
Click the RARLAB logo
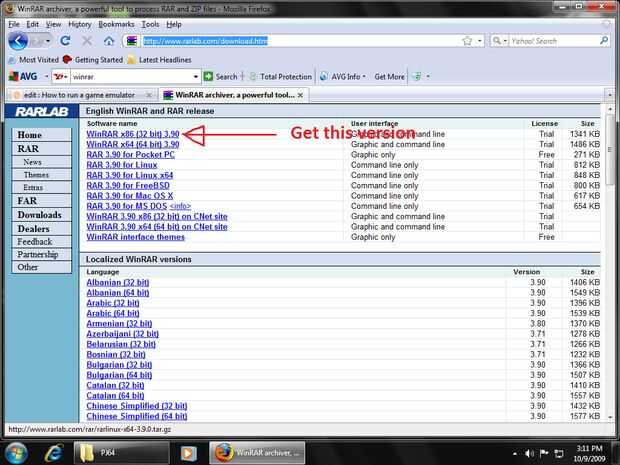coord(42,112)
